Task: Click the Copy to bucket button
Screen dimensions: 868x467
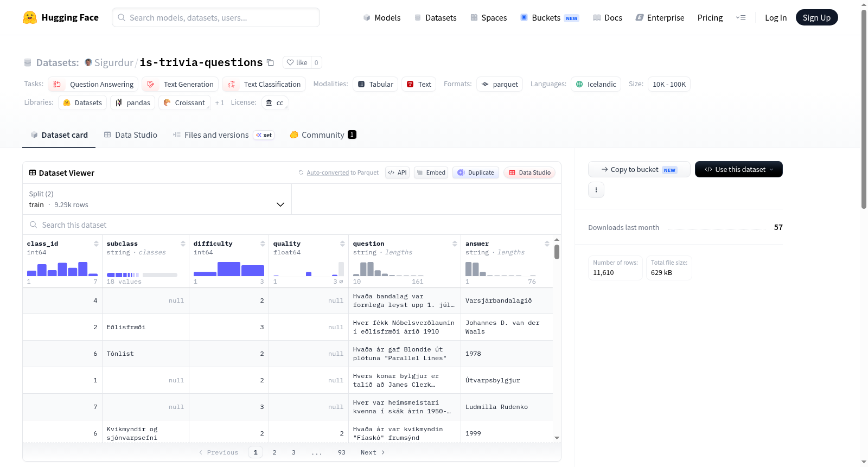Action: click(639, 169)
